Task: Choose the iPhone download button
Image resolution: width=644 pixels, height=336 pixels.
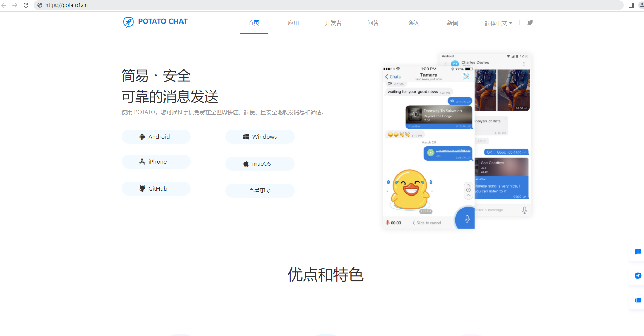Action: coord(156,162)
